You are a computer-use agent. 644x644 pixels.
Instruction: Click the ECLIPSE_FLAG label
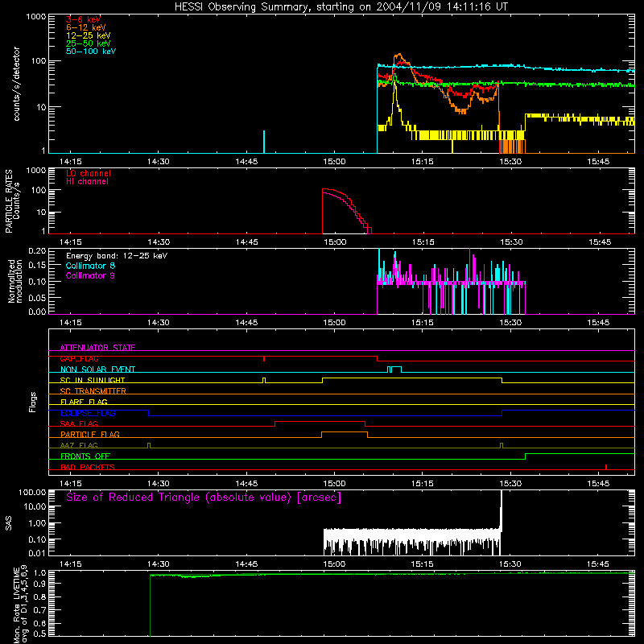[88, 413]
